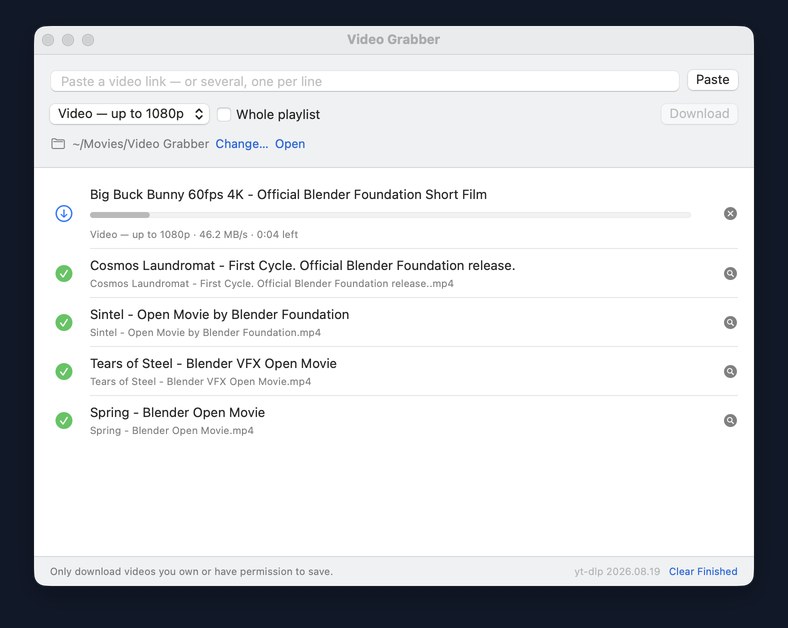Click Clear Finished link

click(x=703, y=572)
